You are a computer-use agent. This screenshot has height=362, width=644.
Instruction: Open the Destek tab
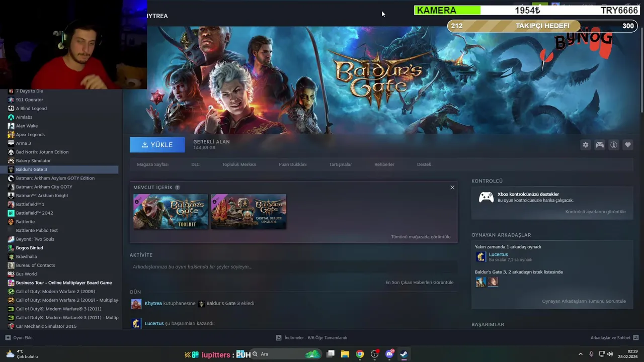pyautogui.click(x=424, y=164)
